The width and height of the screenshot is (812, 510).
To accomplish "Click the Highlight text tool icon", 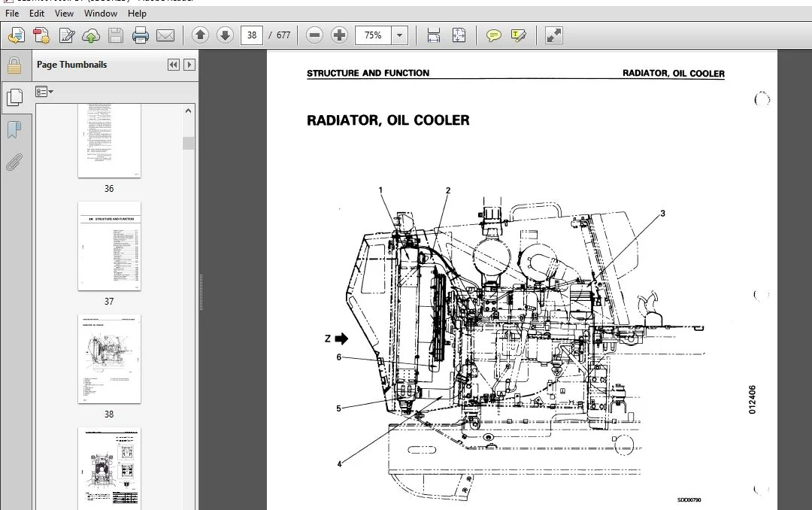I will [518, 35].
